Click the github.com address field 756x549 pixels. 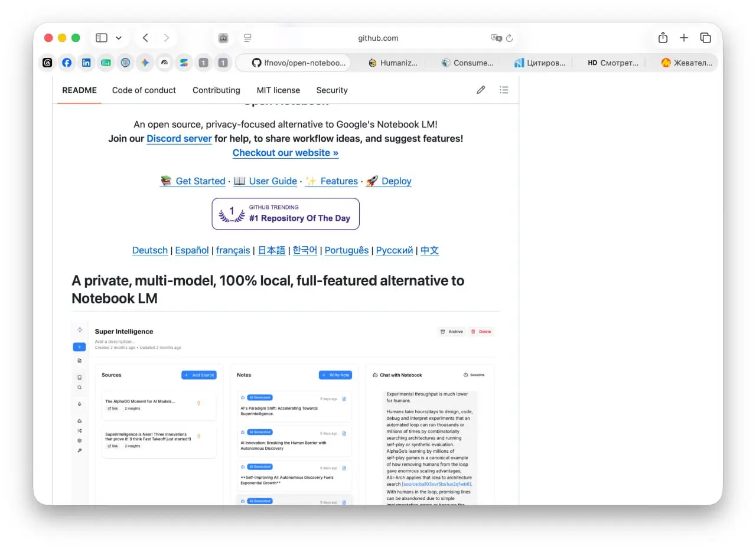(x=378, y=38)
